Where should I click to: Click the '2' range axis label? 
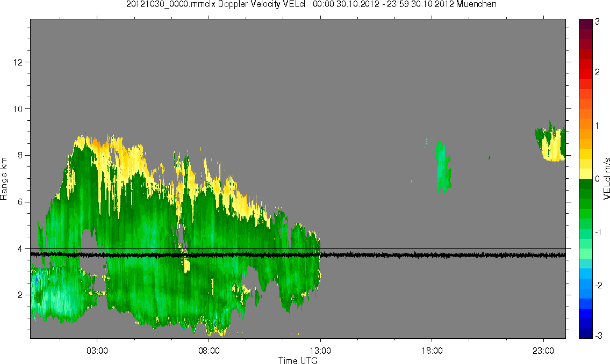pyautogui.click(x=20, y=295)
